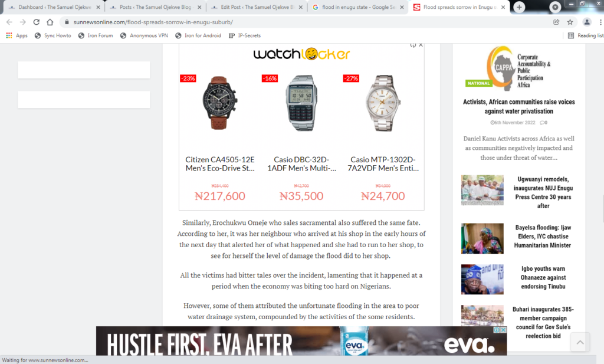Open the water privatisation article headline

[519, 106]
